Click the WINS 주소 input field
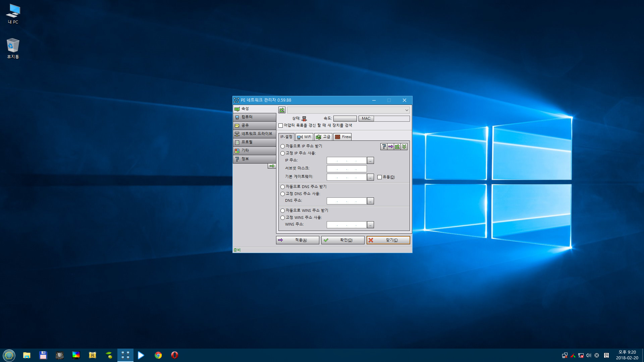Screen dimensions: 644x362 click(x=346, y=225)
